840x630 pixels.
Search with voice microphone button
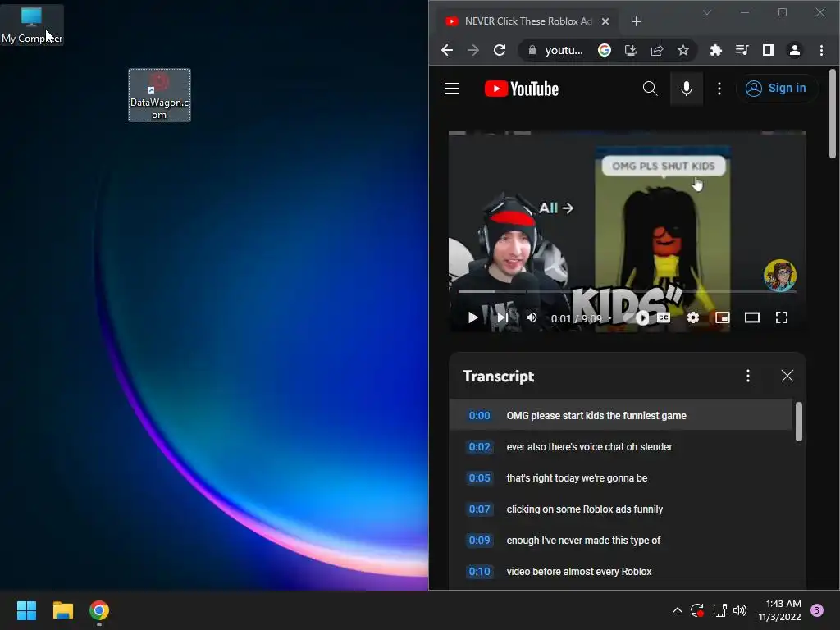pos(687,89)
